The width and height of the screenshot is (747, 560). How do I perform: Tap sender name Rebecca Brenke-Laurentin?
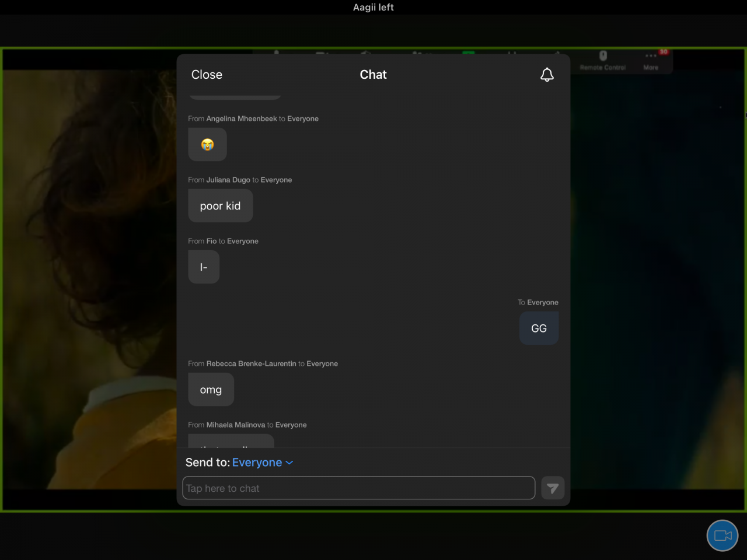252,363
